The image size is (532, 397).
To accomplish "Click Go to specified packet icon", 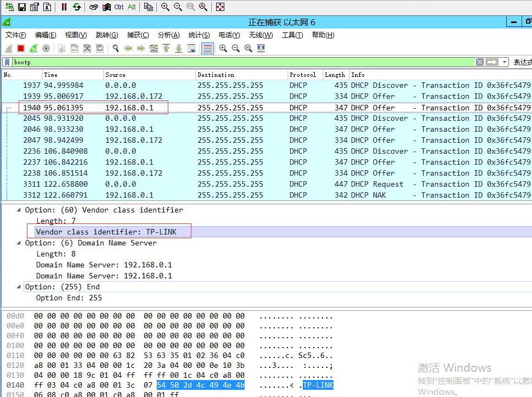I will pos(154,48).
